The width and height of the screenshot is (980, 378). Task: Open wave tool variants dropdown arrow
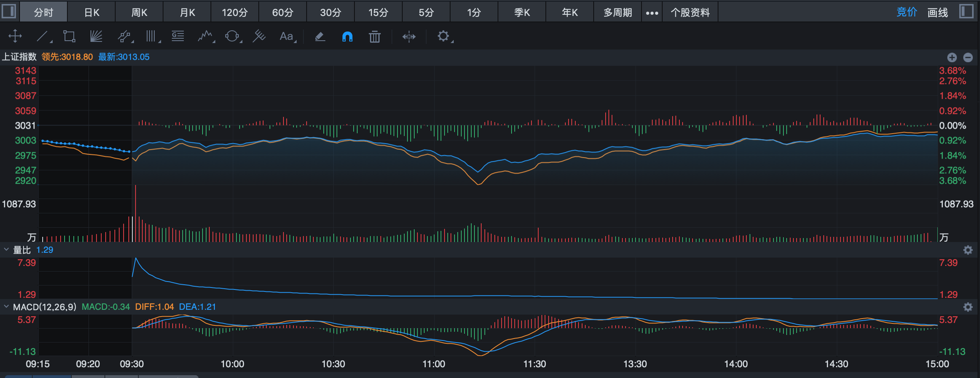click(x=214, y=41)
